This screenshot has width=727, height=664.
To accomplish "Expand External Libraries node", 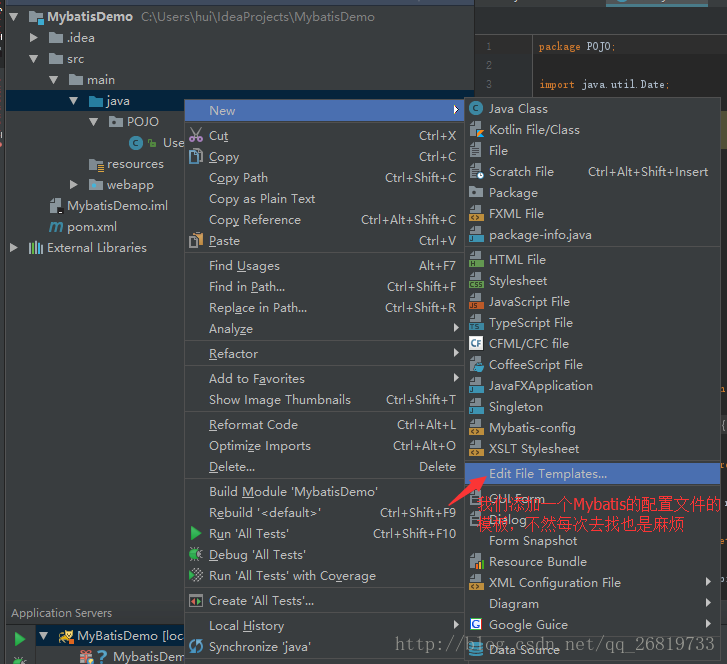I will point(13,248).
